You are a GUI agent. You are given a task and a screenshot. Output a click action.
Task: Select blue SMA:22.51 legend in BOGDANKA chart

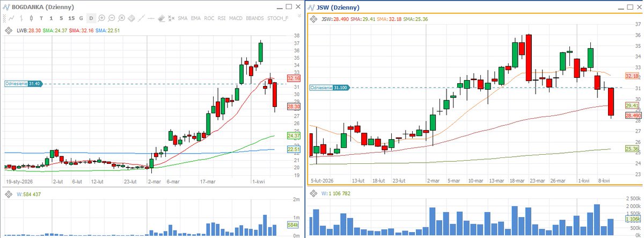click(107, 31)
